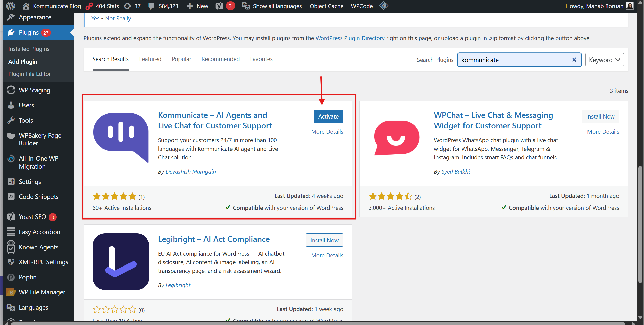This screenshot has width=644, height=325.
Task: Click the Legibright plugin logo thumbnail
Action: click(x=121, y=262)
